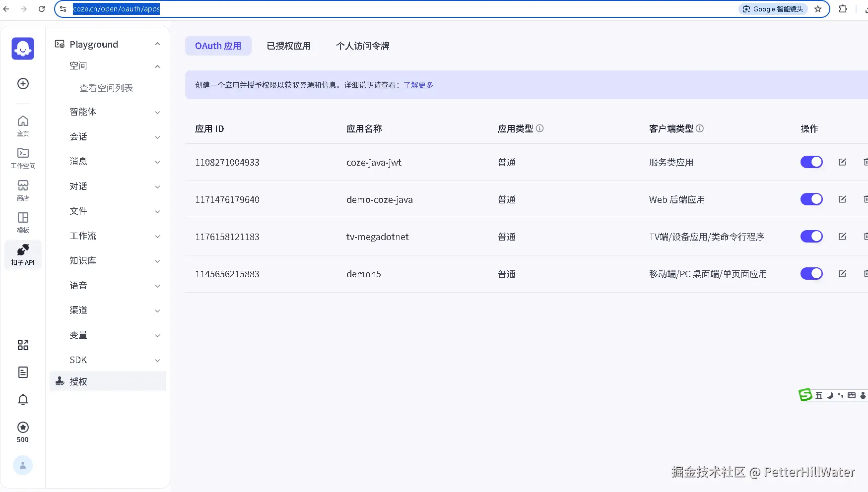This screenshot has height=492, width=868.
Task: Collapse the Playground section
Action: click(x=157, y=44)
